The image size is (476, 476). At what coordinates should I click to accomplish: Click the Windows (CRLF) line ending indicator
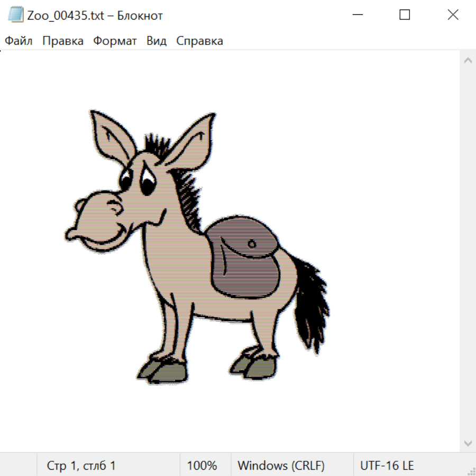click(281, 465)
